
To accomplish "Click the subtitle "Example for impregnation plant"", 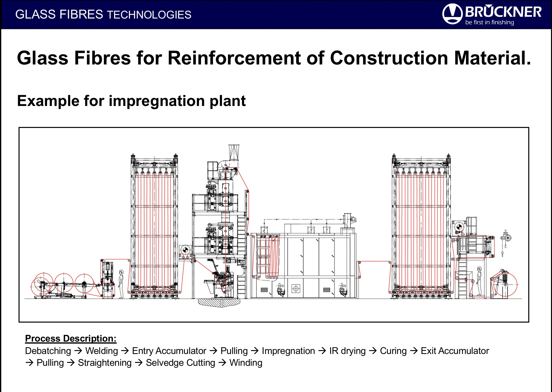I will (131, 101).
